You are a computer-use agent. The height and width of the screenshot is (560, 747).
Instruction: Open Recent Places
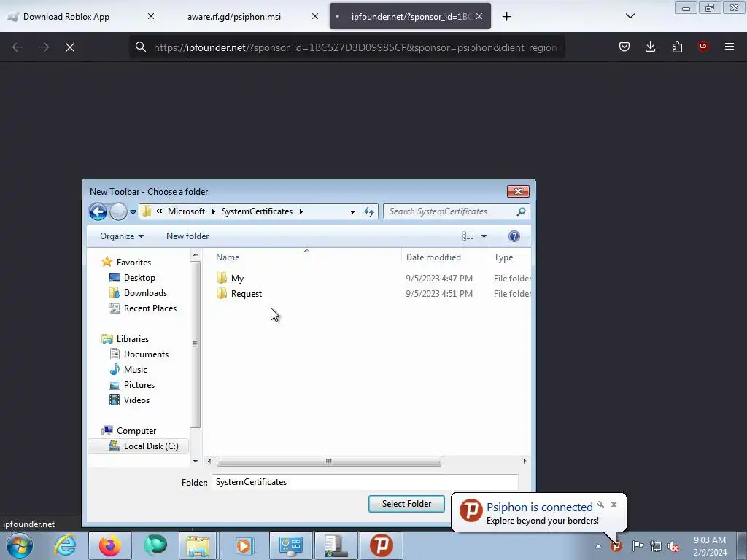coord(150,308)
